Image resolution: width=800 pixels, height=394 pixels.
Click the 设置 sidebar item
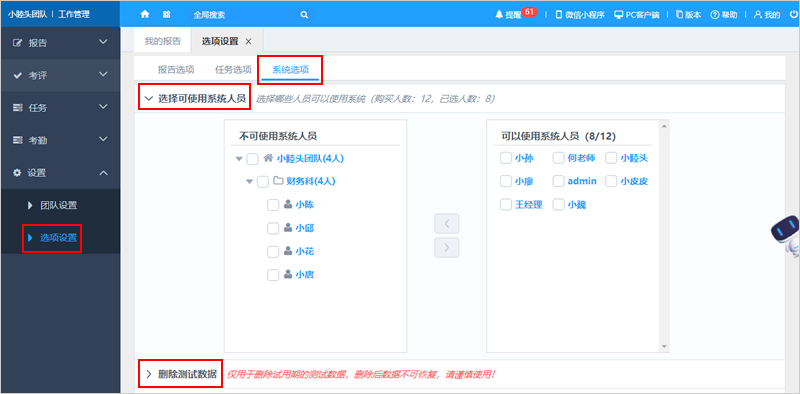pos(60,173)
